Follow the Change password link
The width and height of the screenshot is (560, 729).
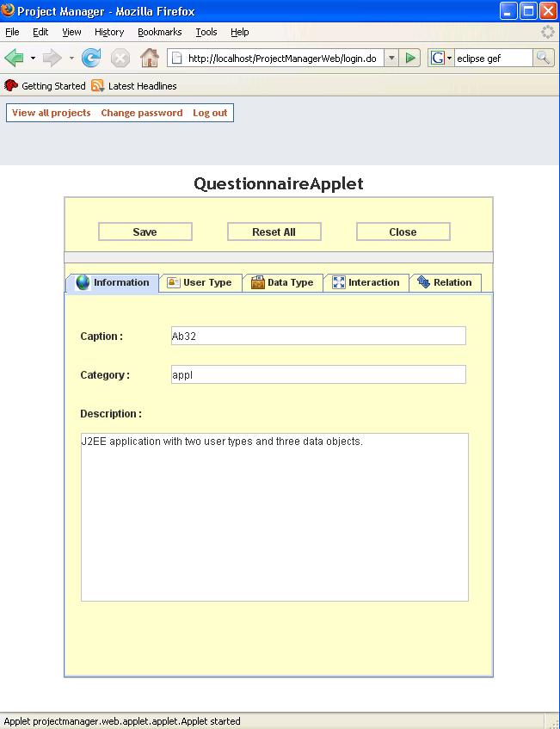coord(142,113)
